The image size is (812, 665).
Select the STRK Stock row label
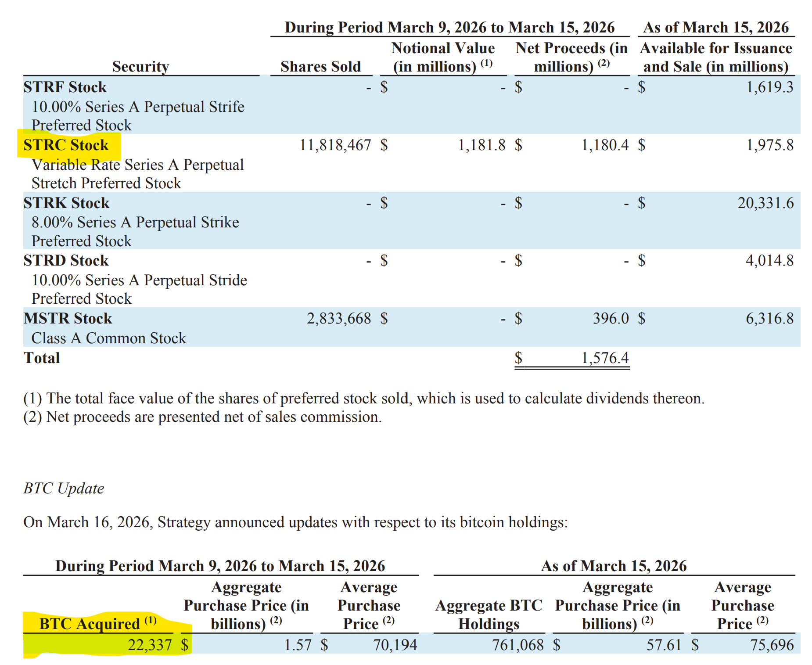coord(66,203)
